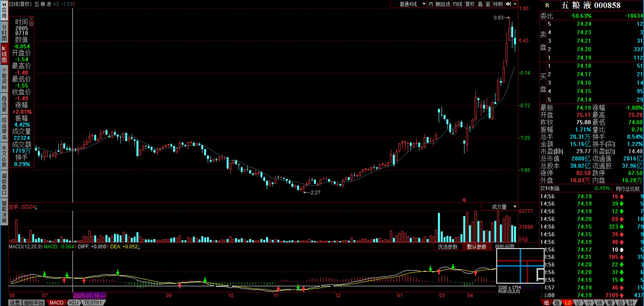
Task: Open the 同行业比较 link
Action: 627,188
